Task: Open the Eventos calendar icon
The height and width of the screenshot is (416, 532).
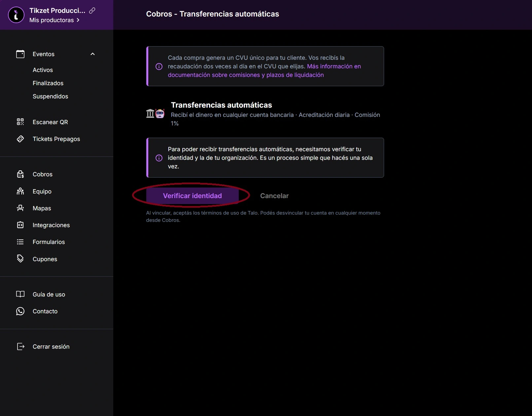Action: pos(20,54)
